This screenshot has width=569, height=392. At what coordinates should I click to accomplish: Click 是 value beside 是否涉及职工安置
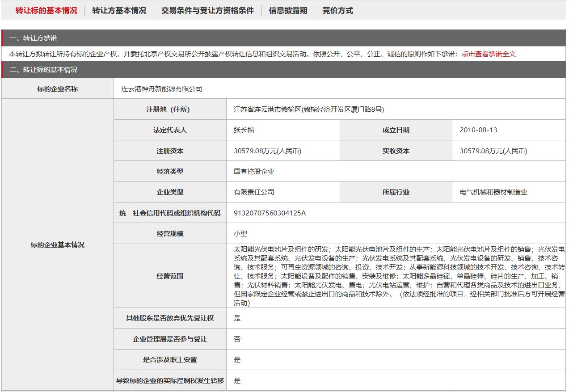237,359
